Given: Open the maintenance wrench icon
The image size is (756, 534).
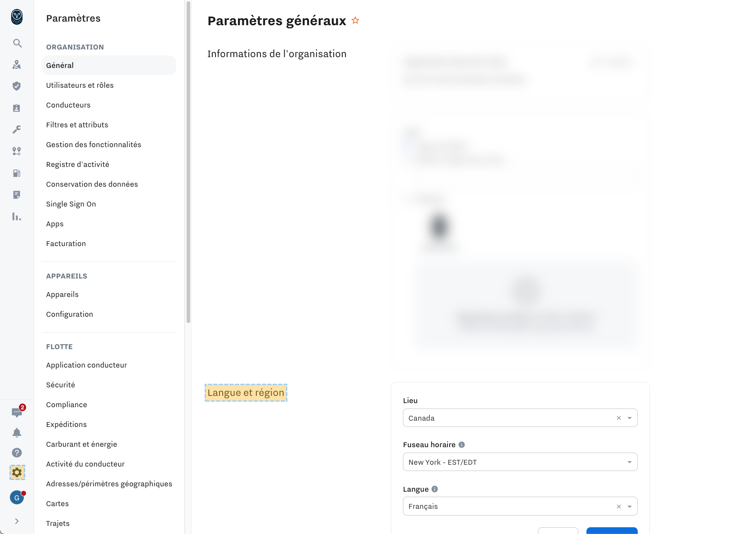Looking at the screenshot, I should (17, 130).
